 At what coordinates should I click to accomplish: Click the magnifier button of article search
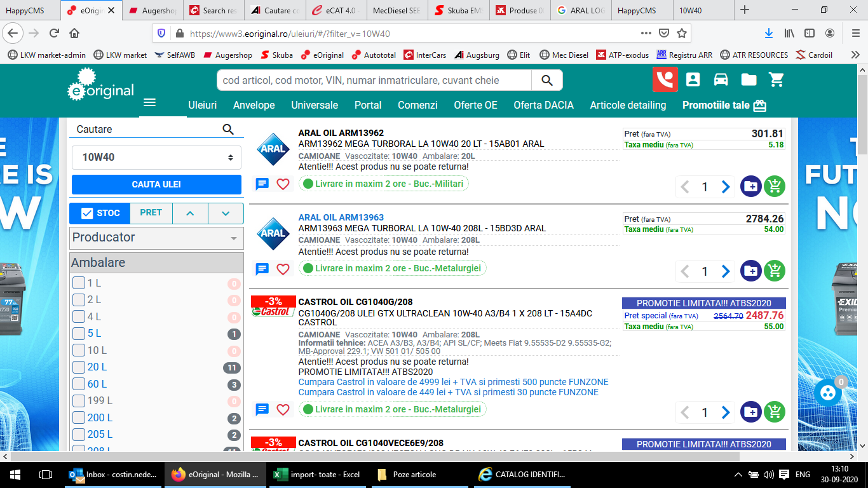547,80
